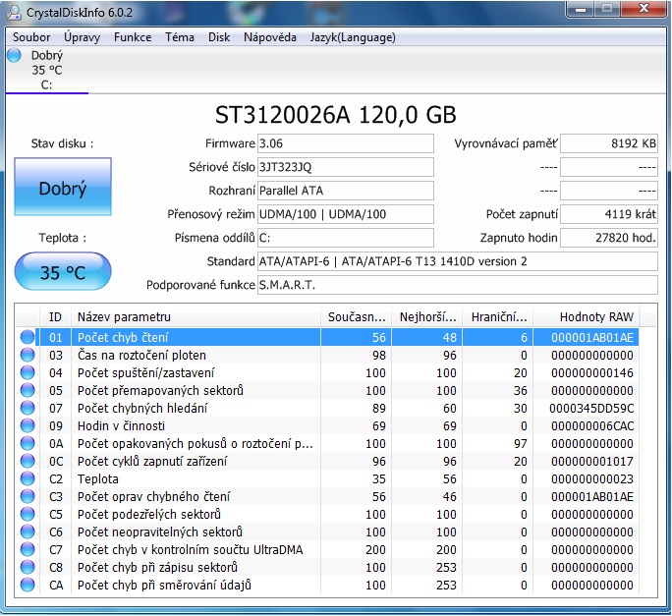This screenshot has height=616, width=672.
Task: Click the Firmware field 3.06
Action: coord(346,143)
